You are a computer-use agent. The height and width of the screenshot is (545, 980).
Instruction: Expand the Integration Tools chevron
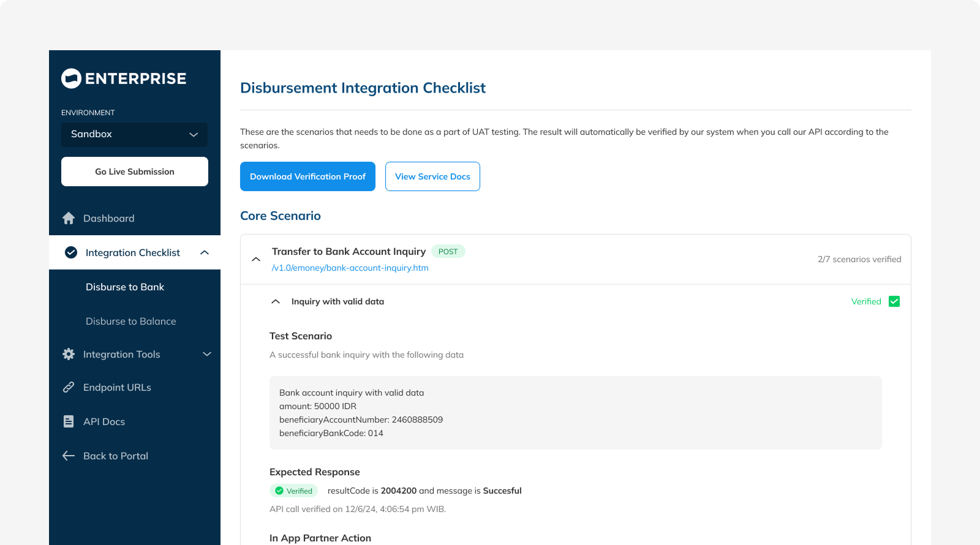[x=207, y=354]
